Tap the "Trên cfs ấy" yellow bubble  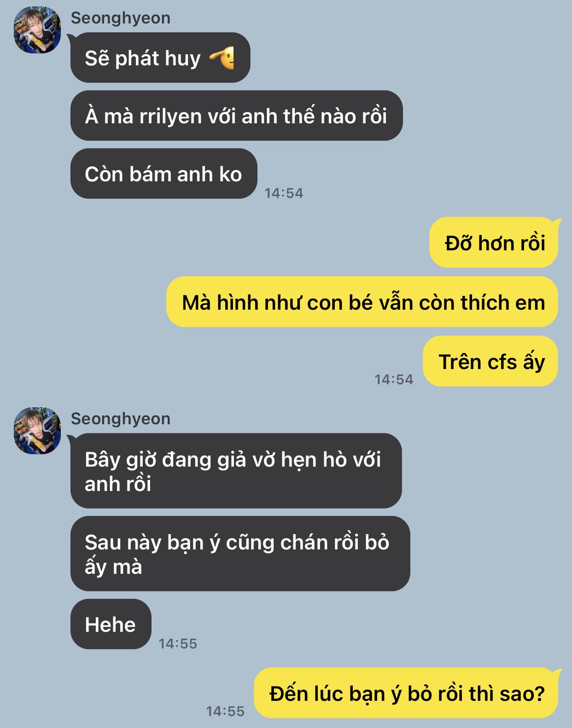(491, 361)
